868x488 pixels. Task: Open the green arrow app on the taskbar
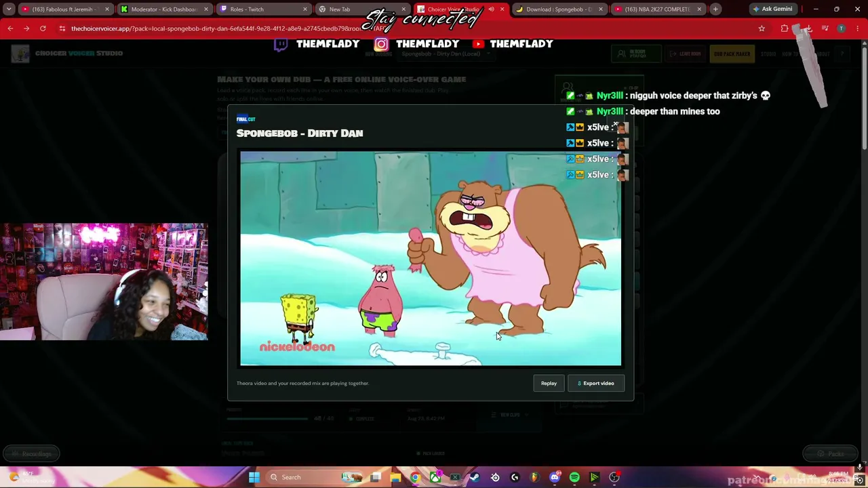coord(594,477)
